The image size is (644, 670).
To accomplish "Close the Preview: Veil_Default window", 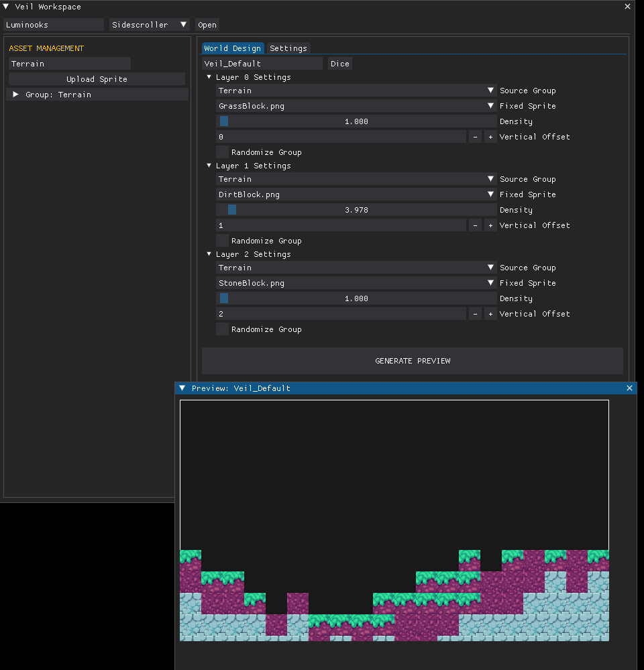I will pos(629,388).
